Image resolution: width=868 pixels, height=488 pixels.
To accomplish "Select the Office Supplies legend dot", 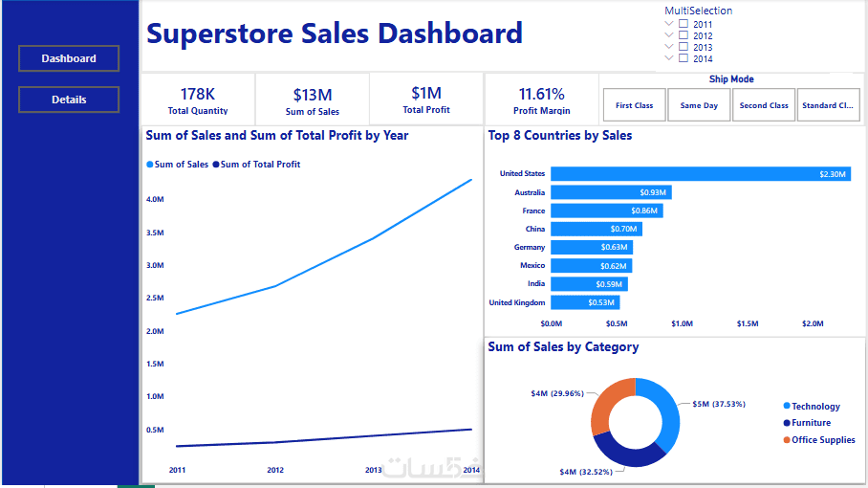I will [787, 440].
